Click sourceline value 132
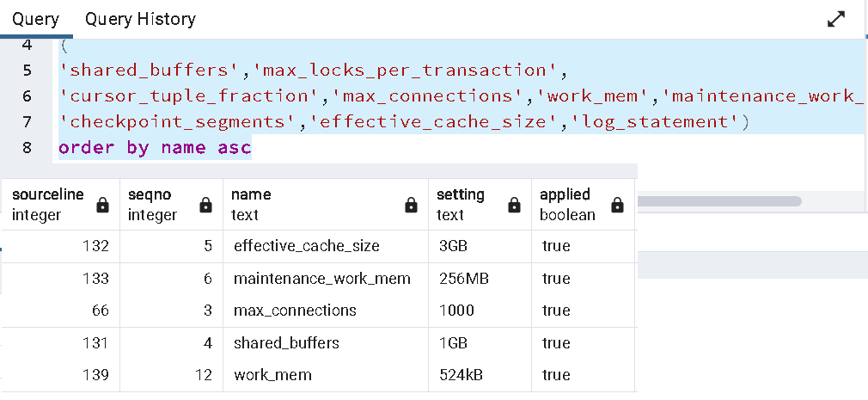The image size is (868, 400). [95, 246]
